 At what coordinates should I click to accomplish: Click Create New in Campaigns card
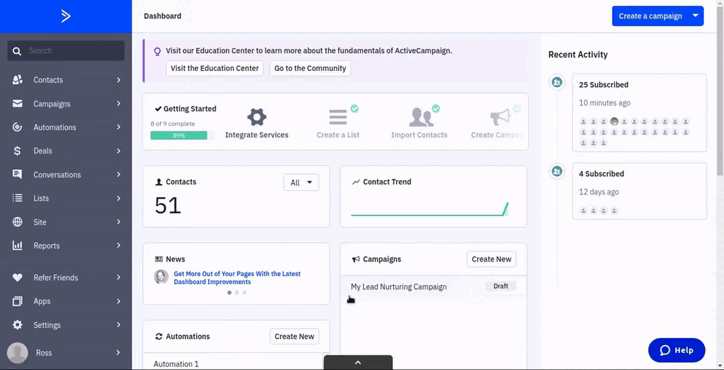(491, 259)
